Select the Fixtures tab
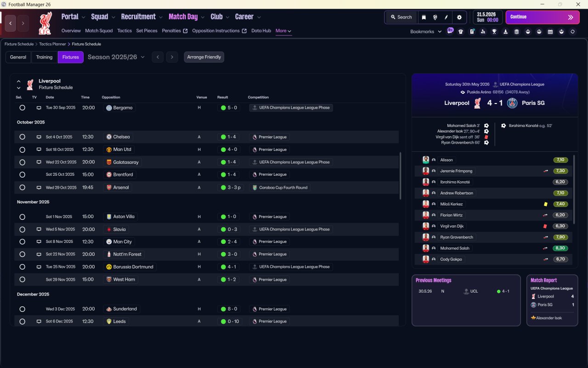This screenshot has height=368, width=588. click(x=71, y=57)
